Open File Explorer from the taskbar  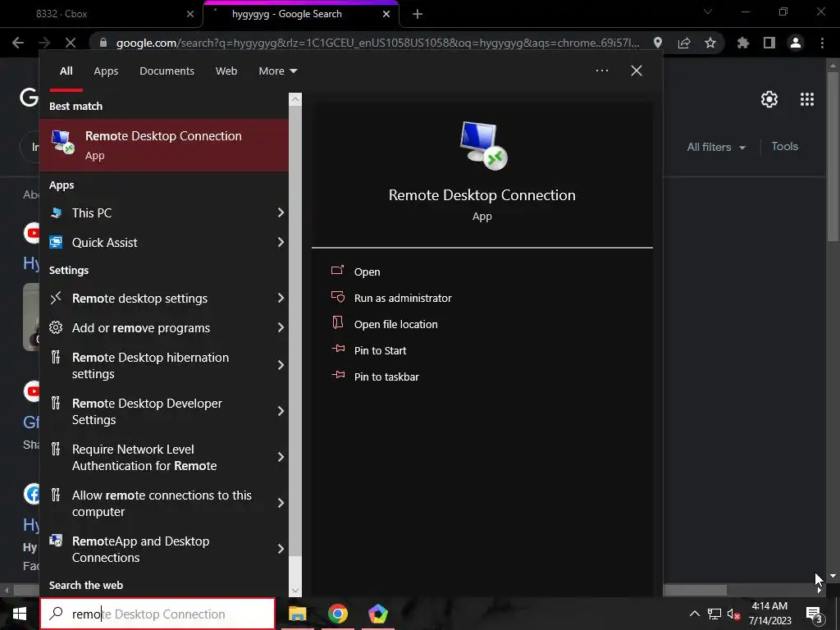point(297,614)
